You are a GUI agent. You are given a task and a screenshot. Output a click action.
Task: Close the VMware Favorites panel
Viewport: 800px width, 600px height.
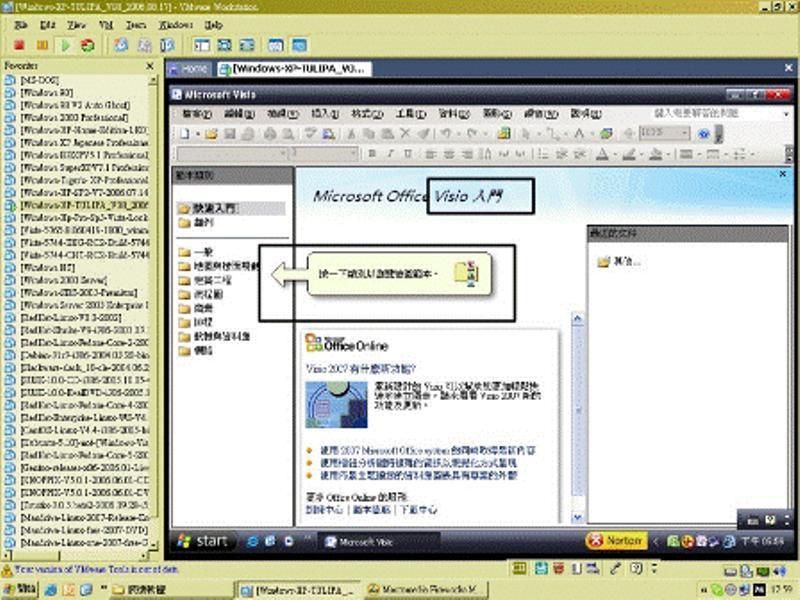pyautogui.click(x=150, y=66)
